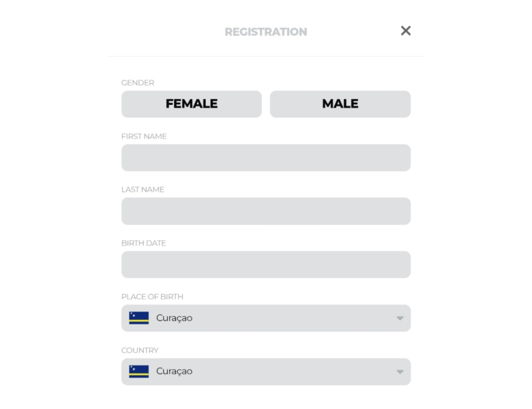The image size is (532, 409).
Task: Click the Place of Birth label
Action: [x=152, y=297]
